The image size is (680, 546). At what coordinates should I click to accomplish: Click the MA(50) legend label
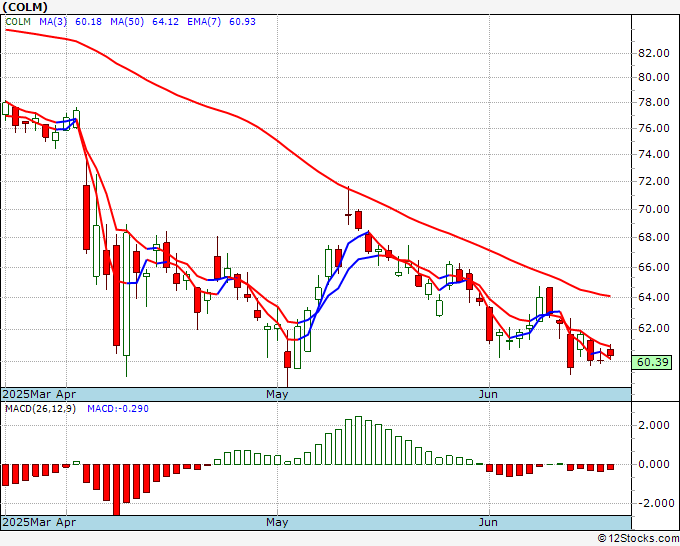coord(127,22)
